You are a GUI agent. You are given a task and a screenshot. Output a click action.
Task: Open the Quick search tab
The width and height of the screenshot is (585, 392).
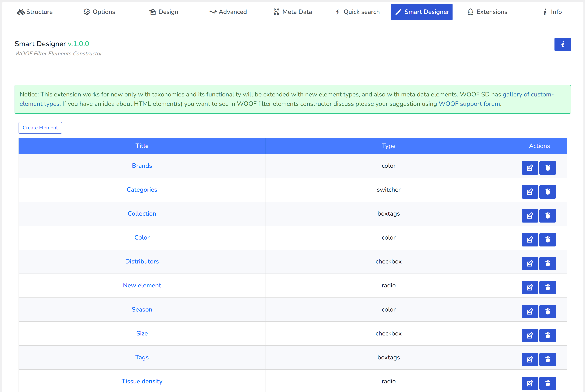click(x=357, y=12)
